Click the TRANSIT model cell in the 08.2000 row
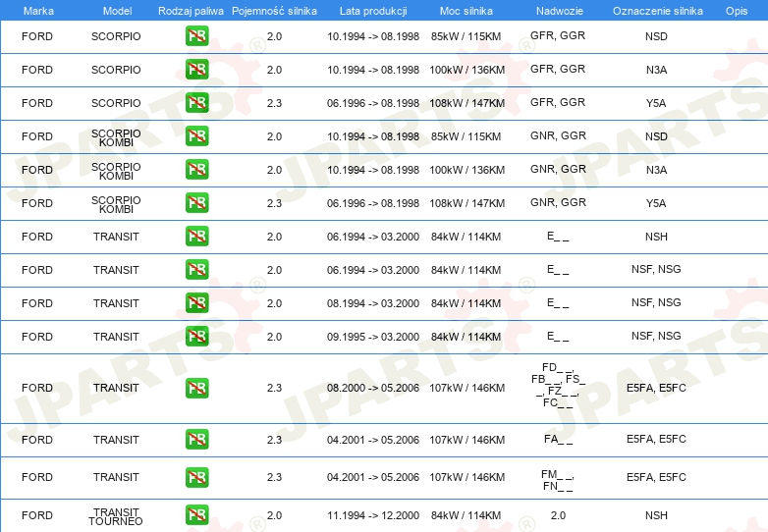 point(116,388)
